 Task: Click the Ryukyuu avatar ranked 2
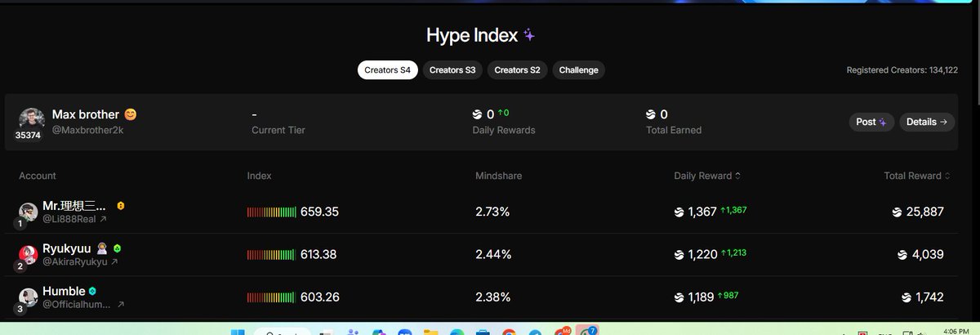coord(29,253)
